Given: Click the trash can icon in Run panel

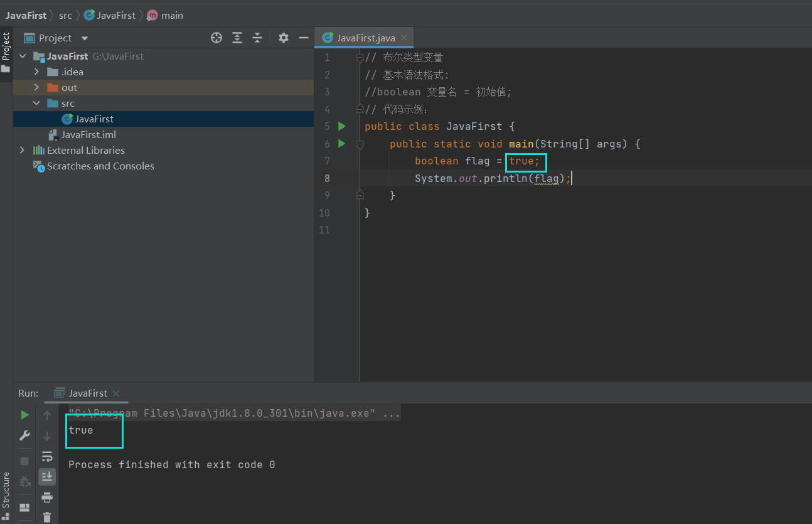Looking at the screenshot, I should 47,518.
